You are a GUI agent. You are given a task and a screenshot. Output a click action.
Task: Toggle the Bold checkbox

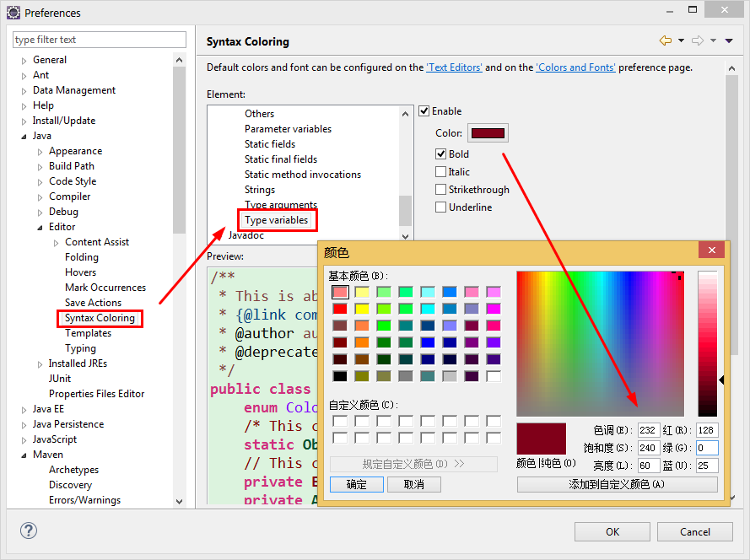[440, 154]
